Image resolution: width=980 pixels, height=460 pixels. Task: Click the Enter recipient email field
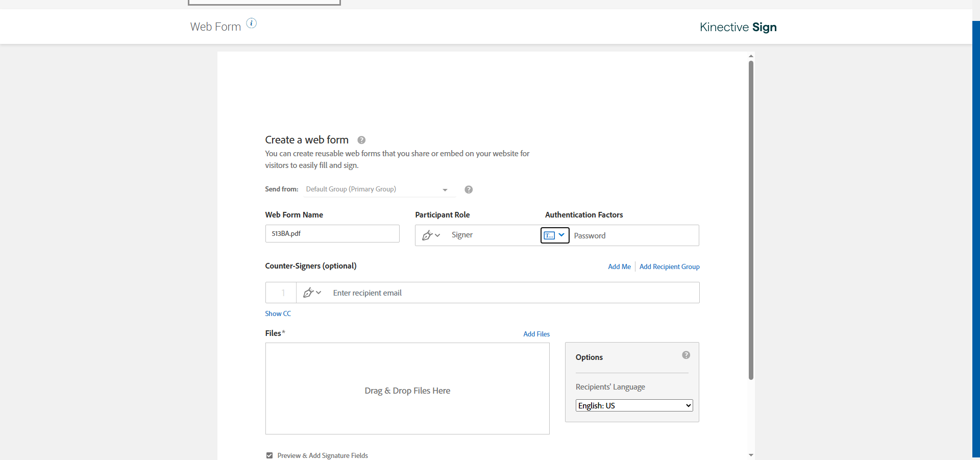[x=510, y=293]
